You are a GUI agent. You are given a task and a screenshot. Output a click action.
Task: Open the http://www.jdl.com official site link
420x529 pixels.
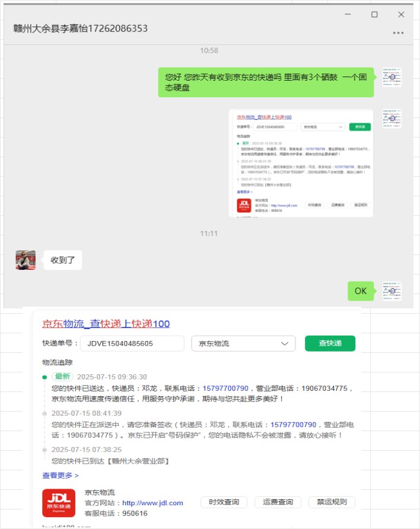click(152, 503)
